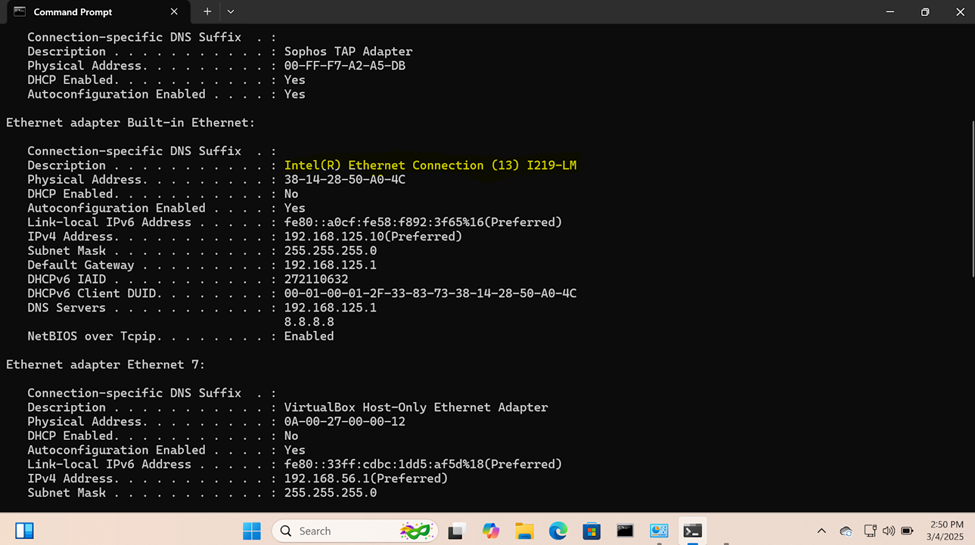The image size is (975, 545).
Task: Click the Command Prompt tab icon
Action: [20, 12]
